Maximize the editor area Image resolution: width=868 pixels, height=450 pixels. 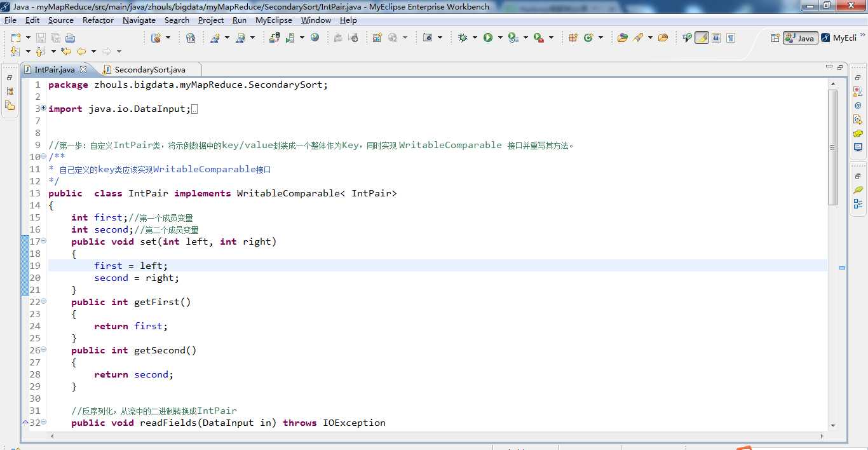[839, 67]
